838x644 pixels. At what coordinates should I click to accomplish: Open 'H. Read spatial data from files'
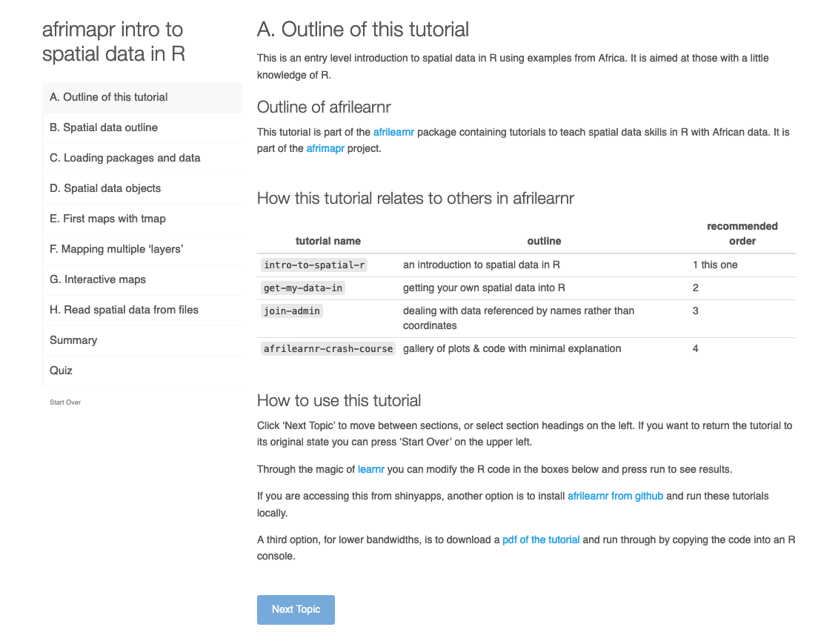pyautogui.click(x=124, y=310)
